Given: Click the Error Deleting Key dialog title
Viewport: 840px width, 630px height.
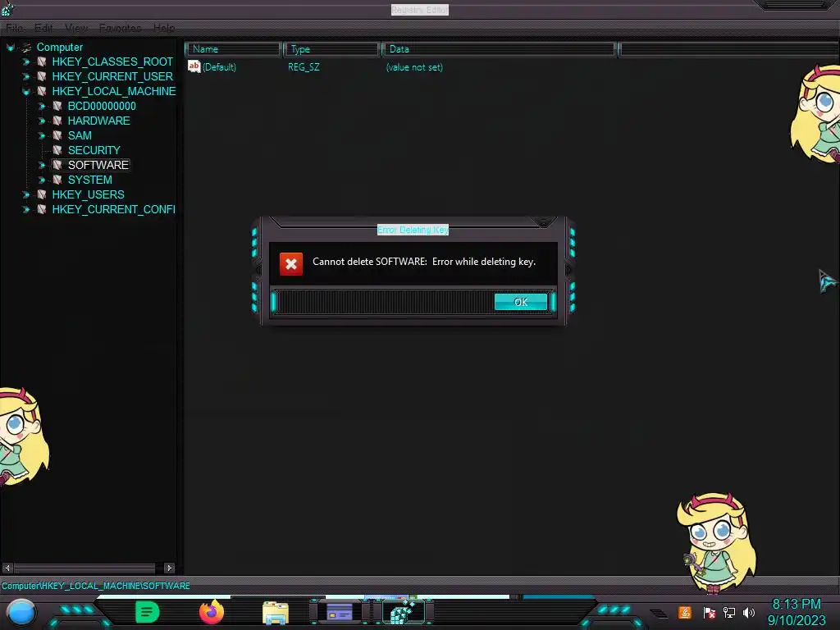Looking at the screenshot, I should click(x=413, y=230).
